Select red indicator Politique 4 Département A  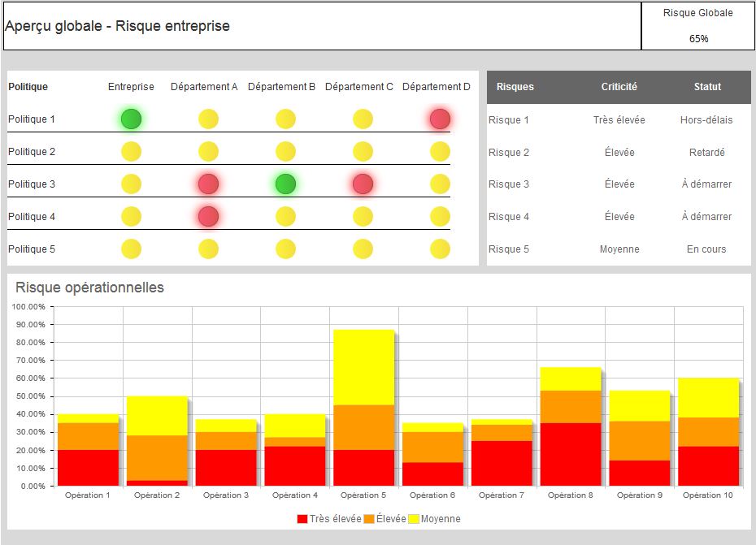208,216
